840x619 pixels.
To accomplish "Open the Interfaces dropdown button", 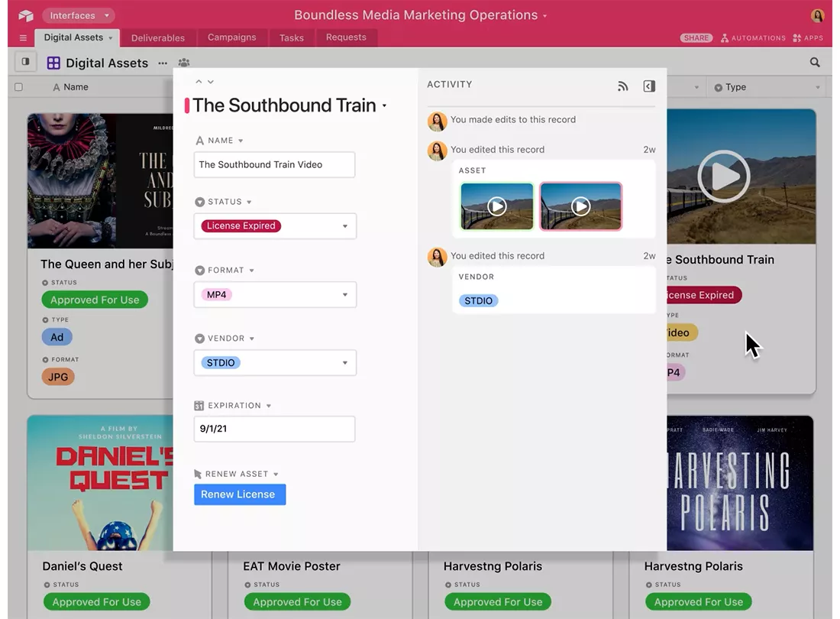I will tap(79, 15).
